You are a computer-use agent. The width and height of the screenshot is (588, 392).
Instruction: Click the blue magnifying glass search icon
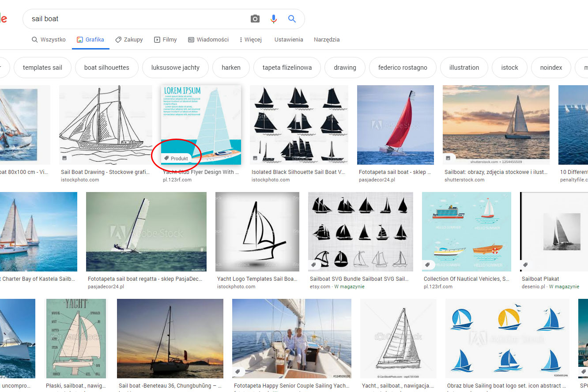pyautogui.click(x=292, y=19)
